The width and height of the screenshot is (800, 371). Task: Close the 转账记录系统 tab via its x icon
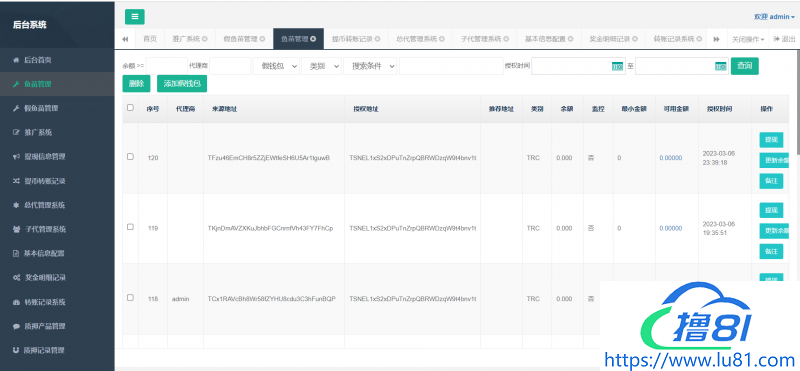(699, 39)
